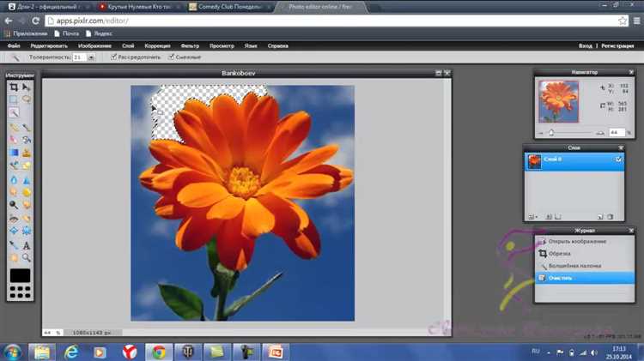644x361 pixels.
Task: Add a new layer in Слои panel
Action: point(600,217)
